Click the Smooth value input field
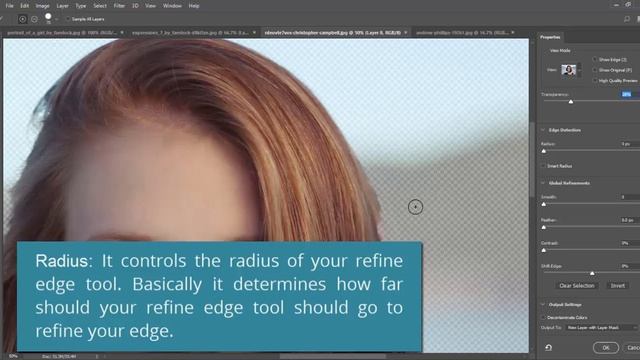 pos(629,197)
